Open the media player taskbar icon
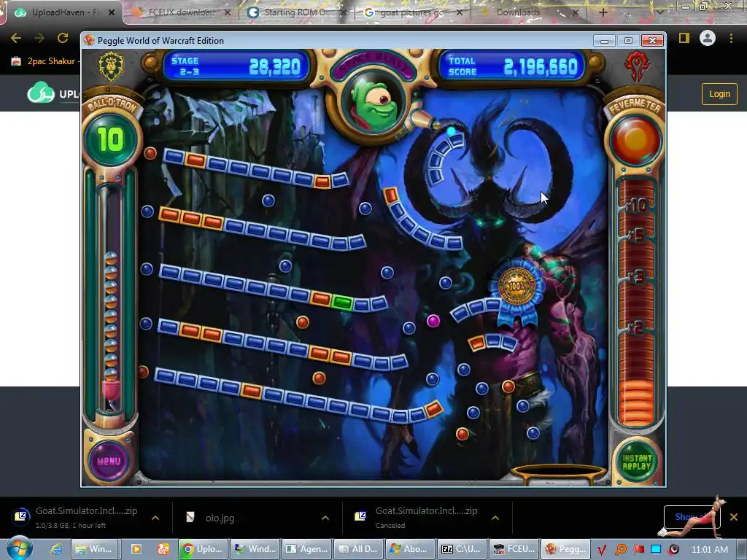The height and width of the screenshot is (560, 747). (136, 549)
